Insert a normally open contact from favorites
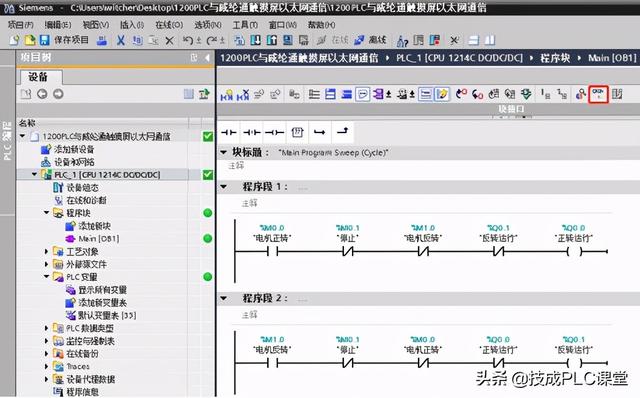This screenshot has height=398, width=640. (228, 132)
